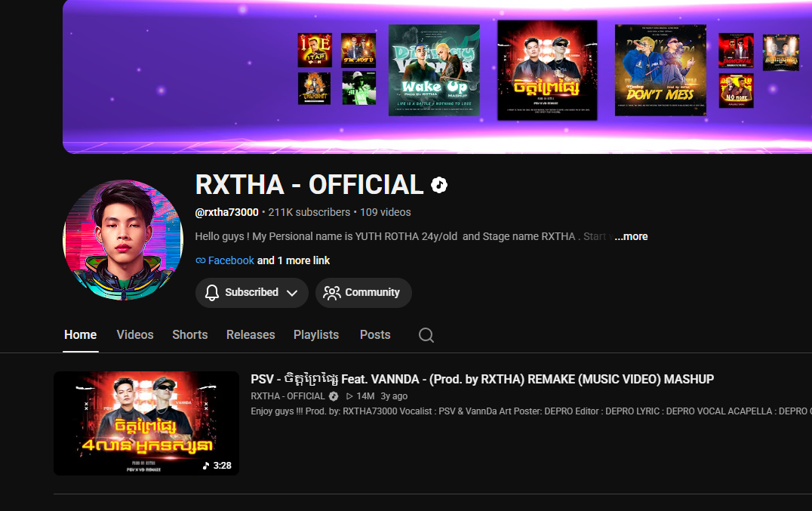Click the 211K subscribers text

pyautogui.click(x=309, y=212)
